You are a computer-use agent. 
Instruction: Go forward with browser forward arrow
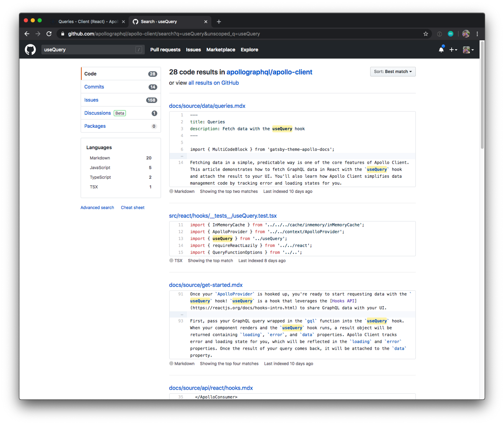[38, 34]
